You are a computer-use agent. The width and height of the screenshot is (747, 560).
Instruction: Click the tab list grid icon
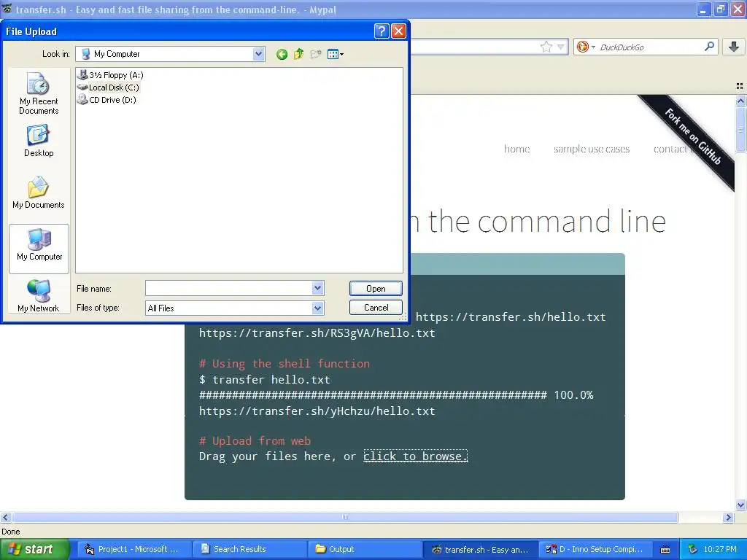point(740,86)
